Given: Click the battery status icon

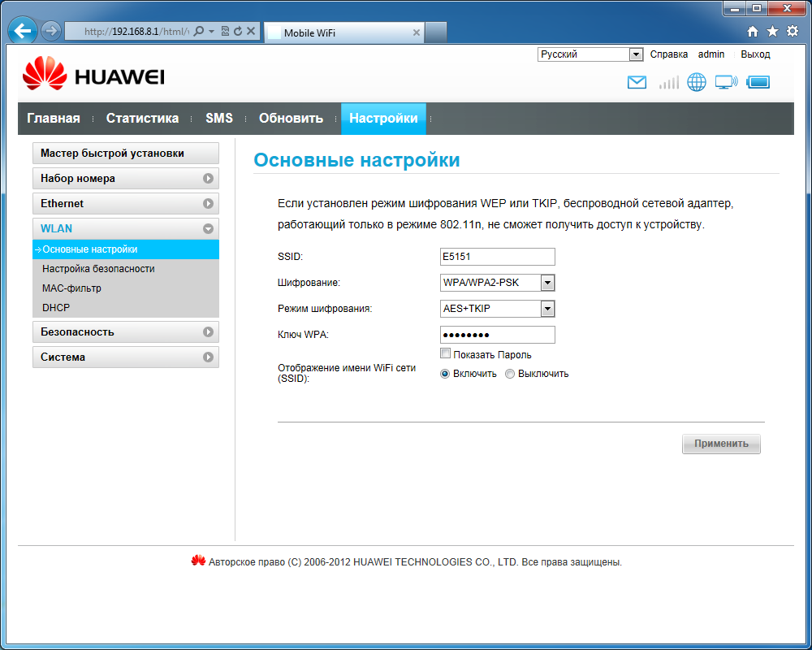Looking at the screenshot, I should 758,82.
